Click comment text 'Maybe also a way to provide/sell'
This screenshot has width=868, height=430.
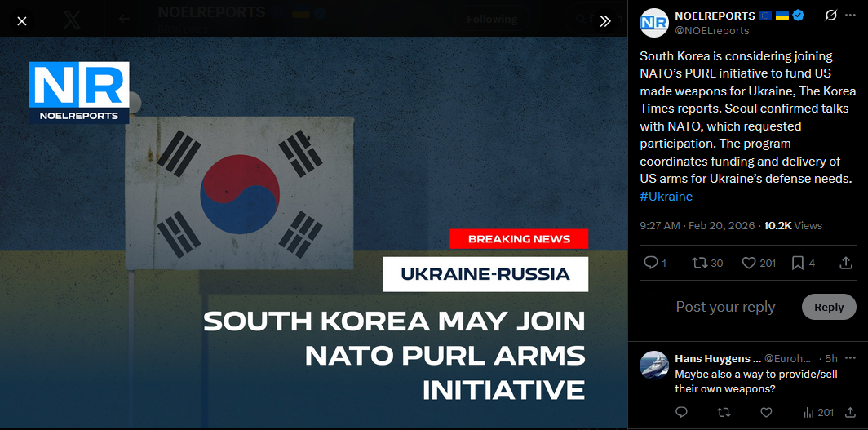click(756, 374)
